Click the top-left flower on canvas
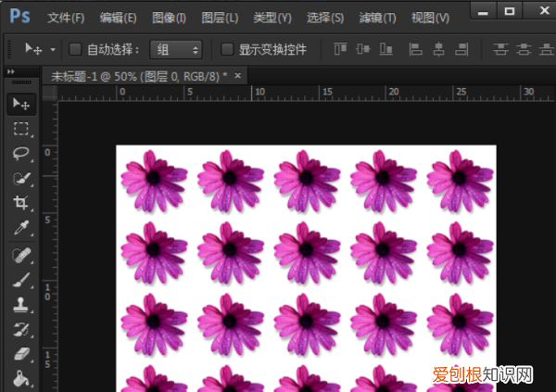The height and width of the screenshot is (392, 556). pos(154,181)
